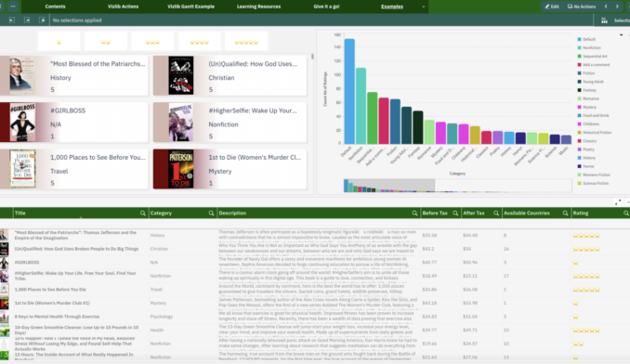
Task: Search in Category column
Action: 211,213
